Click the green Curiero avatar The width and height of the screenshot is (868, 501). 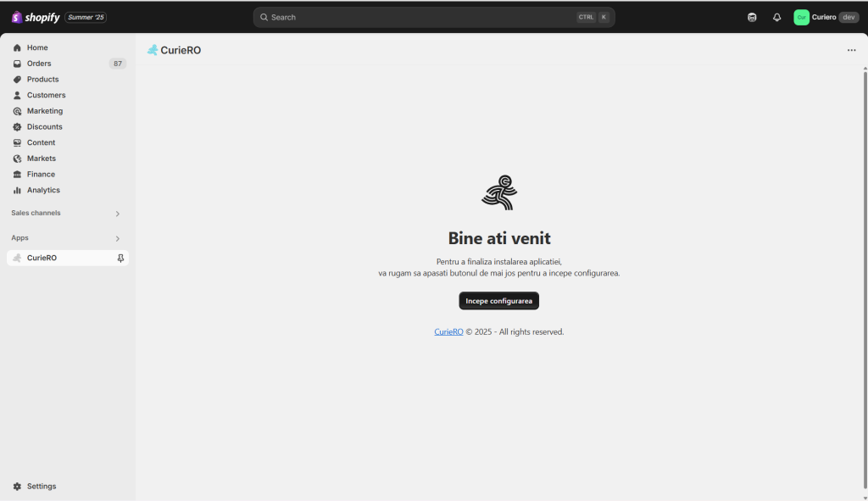[x=801, y=17]
